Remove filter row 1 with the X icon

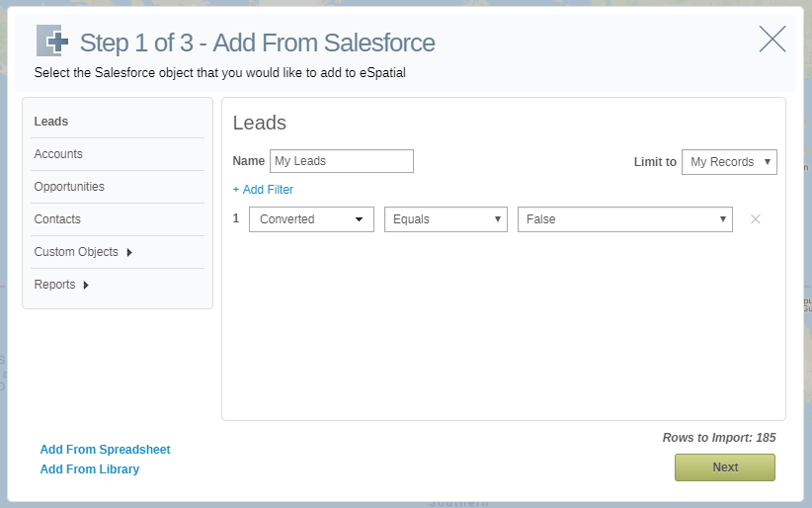755,219
